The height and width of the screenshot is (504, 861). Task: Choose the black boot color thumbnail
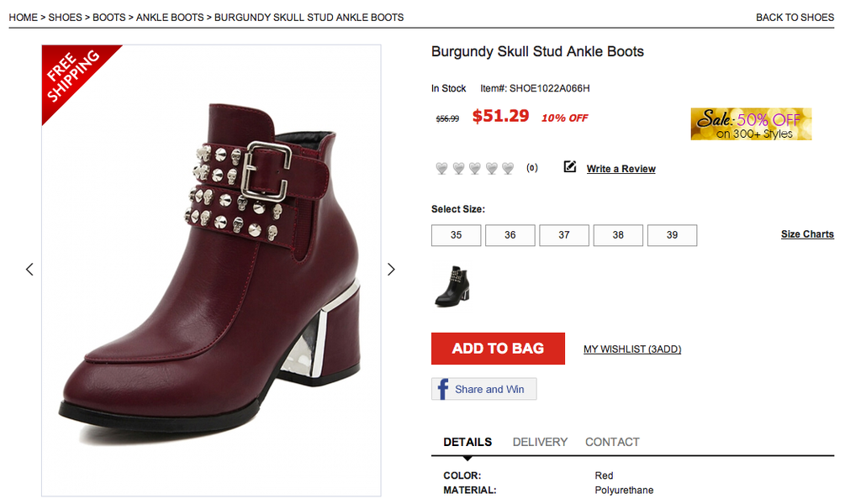coord(452,286)
